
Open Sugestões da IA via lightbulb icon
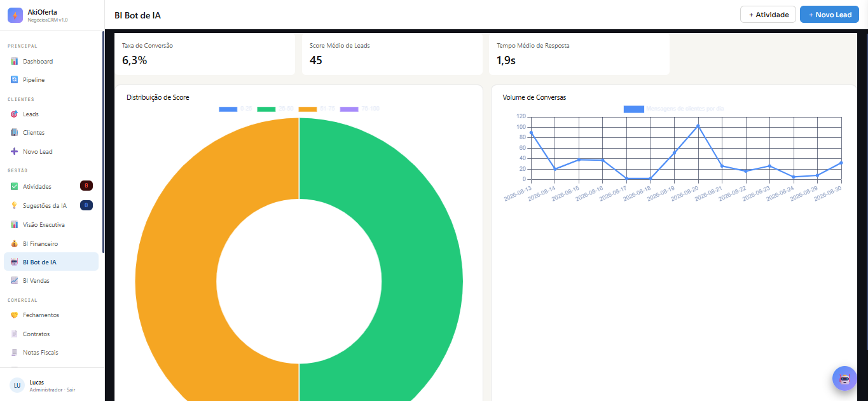[15, 206]
